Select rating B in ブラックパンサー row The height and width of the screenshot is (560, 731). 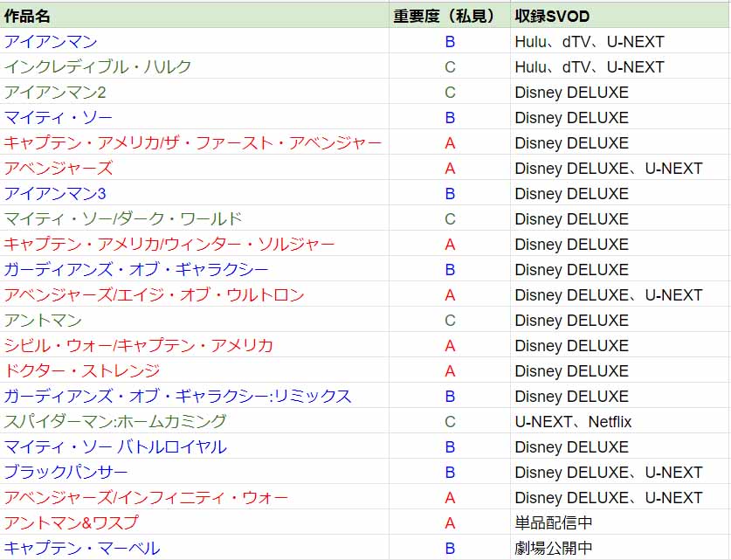click(450, 472)
